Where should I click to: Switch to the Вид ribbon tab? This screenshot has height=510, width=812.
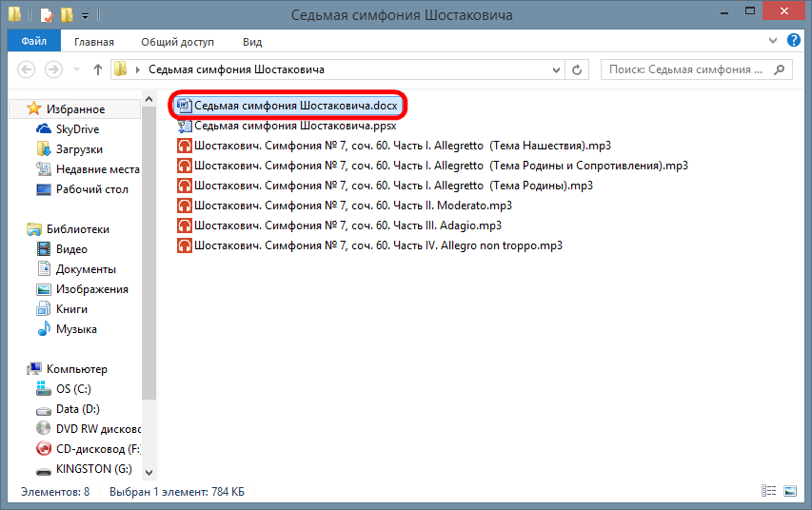pos(252,42)
